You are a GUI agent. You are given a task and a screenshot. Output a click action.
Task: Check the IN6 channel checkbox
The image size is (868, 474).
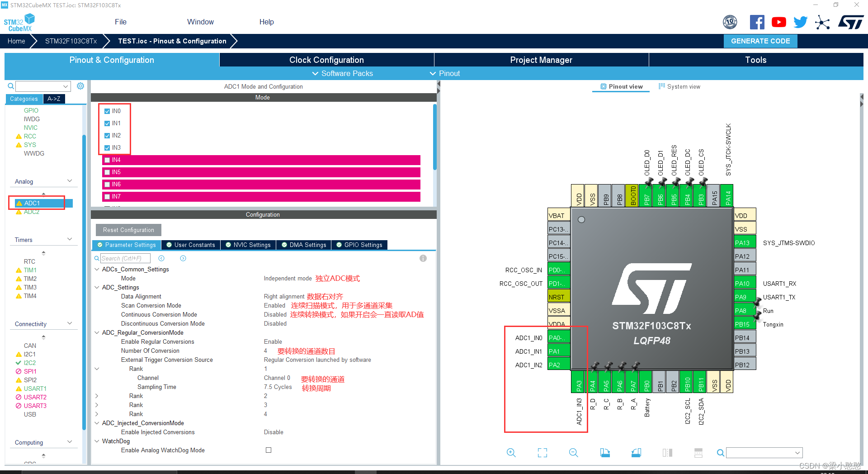(x=107, y=185)
